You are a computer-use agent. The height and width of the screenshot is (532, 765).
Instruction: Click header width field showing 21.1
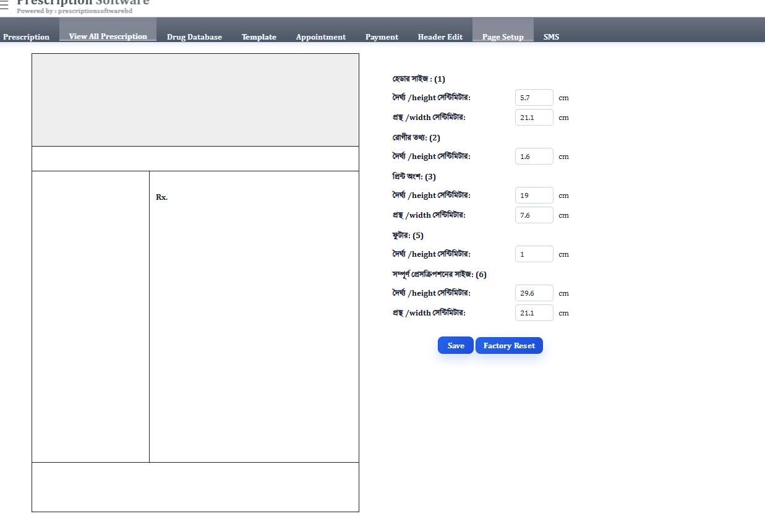point(534,117)
